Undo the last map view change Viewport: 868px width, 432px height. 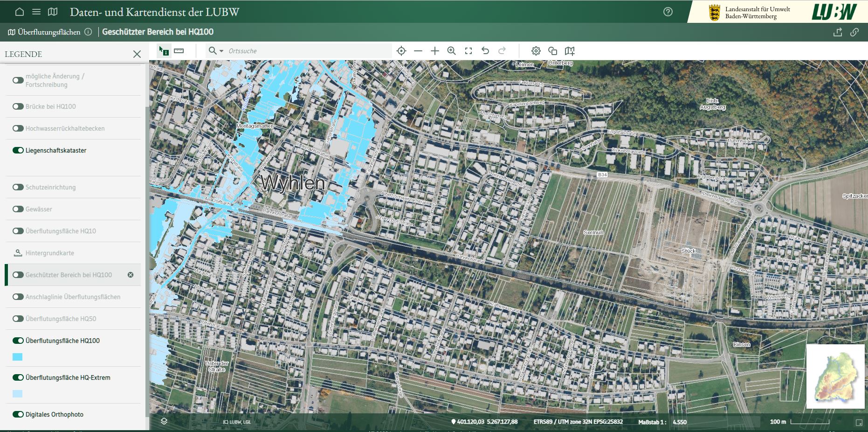tap(485, 51)
